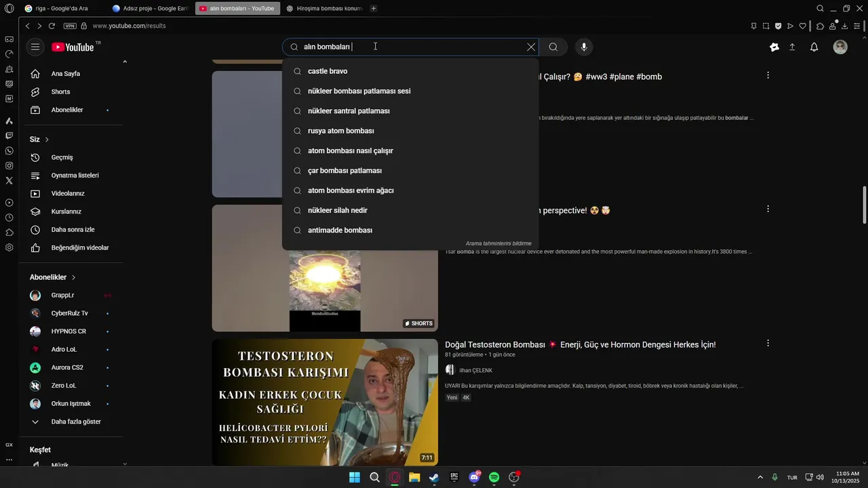Open ilhan ÇELENK channel link
This screenshot has height=488, width=868.
coord(475,370)
